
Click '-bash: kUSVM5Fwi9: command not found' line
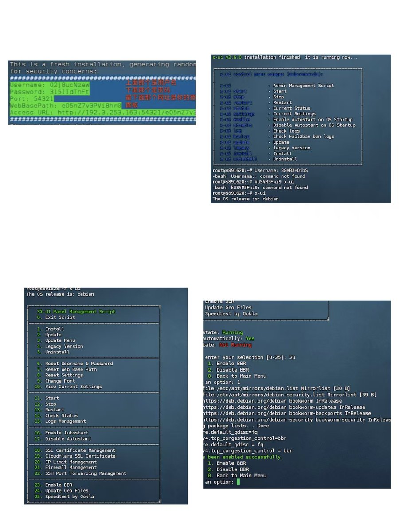tap(260, 188)
